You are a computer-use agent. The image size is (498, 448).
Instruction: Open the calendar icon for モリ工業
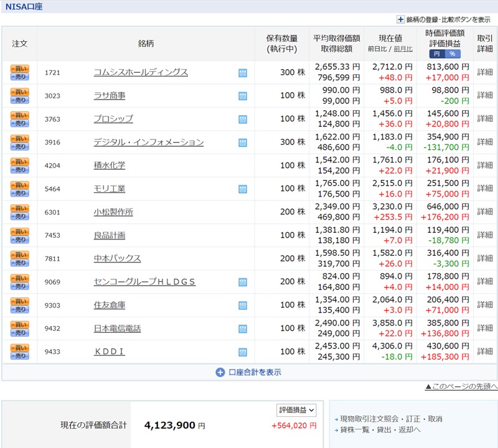pyautogui.click(x=243, y=189)
